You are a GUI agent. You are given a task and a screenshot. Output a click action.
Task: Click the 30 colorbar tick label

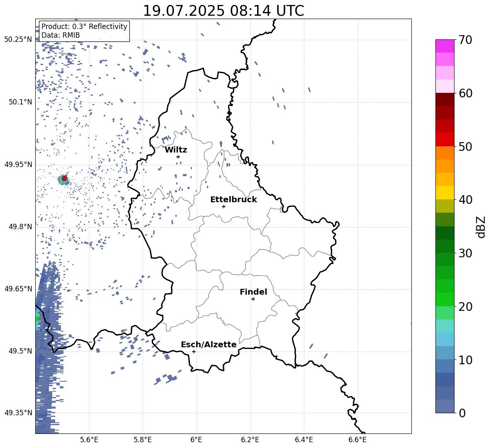click(465, 253)
